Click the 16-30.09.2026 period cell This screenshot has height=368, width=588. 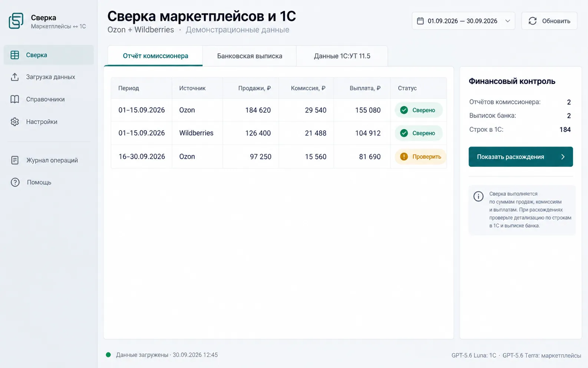(142, 157)
